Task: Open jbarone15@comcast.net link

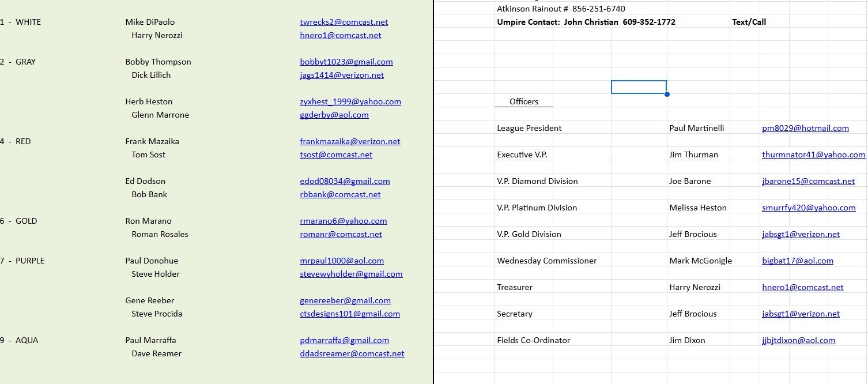Action: click(x=808, y=181)
